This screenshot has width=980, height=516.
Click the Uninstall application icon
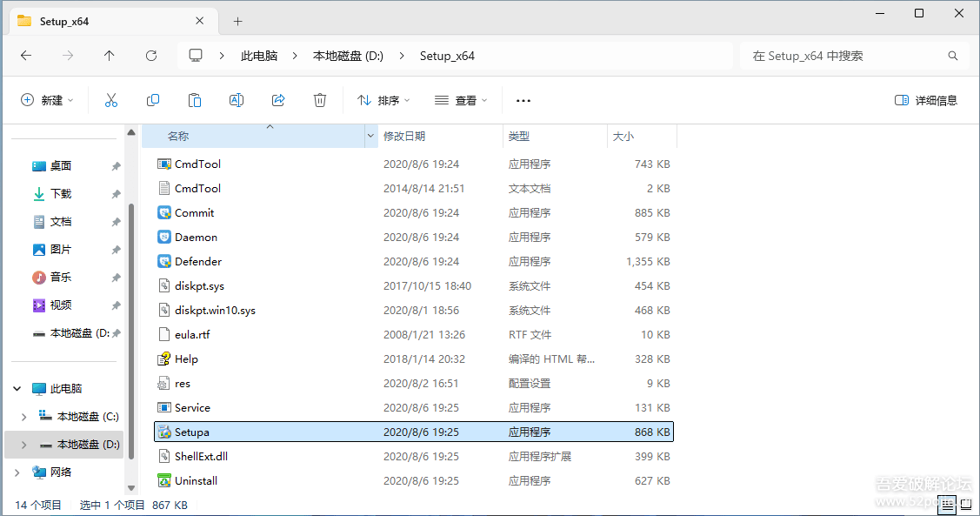point(163,481)
